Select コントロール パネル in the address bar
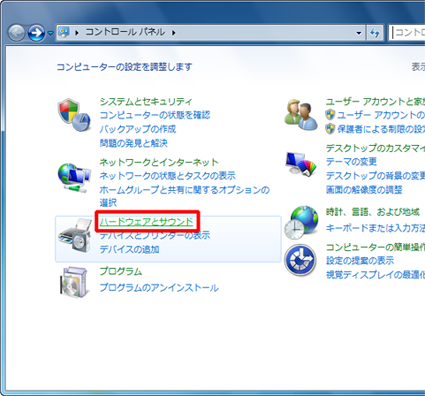Image resolution: width=425 pixels, height=396 pixels. (x=125, y=32)
